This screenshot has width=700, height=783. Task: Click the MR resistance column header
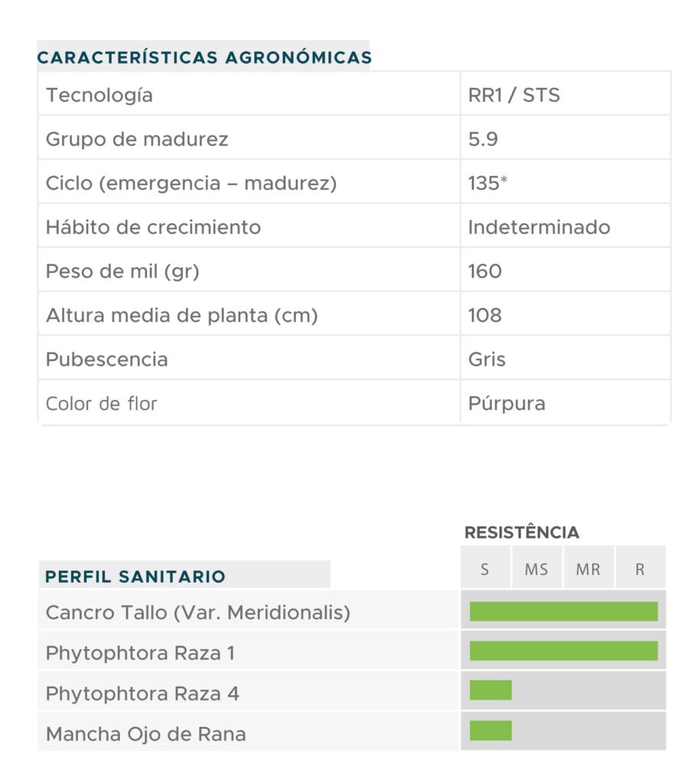tap(588, 570)
